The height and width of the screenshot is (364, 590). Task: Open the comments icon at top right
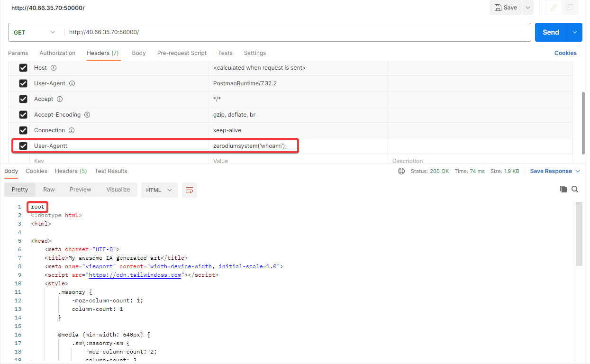569,8
